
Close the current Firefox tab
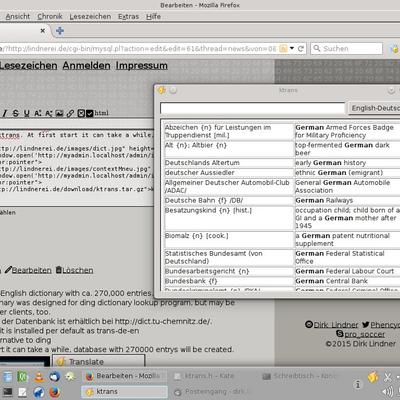(x=43, y=31)
